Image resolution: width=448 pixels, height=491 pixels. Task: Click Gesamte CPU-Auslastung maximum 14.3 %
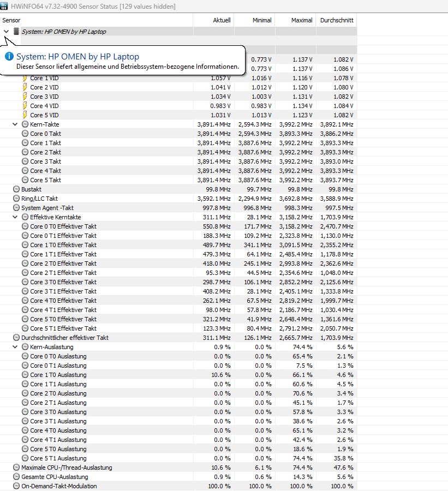[x=303, y=477]
